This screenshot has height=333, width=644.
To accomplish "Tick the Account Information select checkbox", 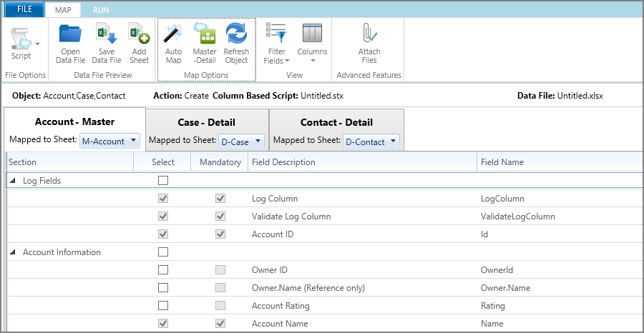I will pyautogui.click(x=163, y=252).
